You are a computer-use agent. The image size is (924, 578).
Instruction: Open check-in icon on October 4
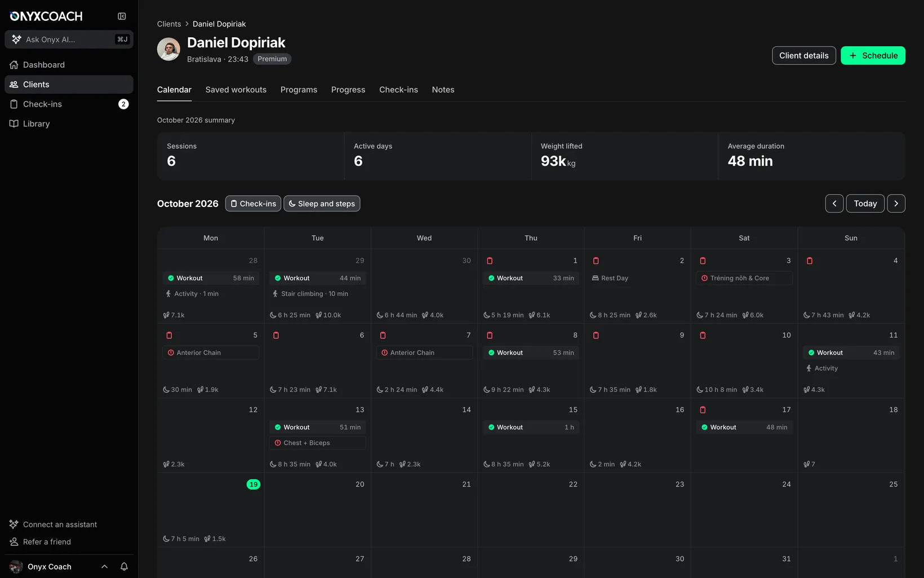(810, 261)
